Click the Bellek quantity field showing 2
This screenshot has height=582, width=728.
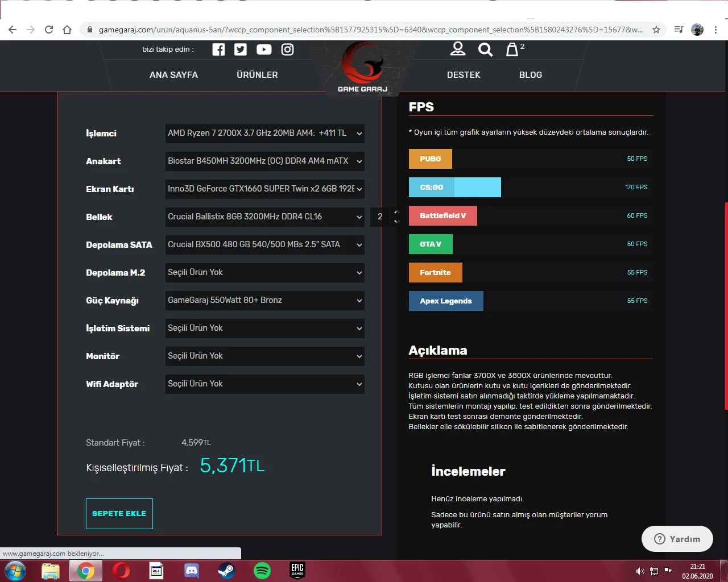(x=381, y=217)
